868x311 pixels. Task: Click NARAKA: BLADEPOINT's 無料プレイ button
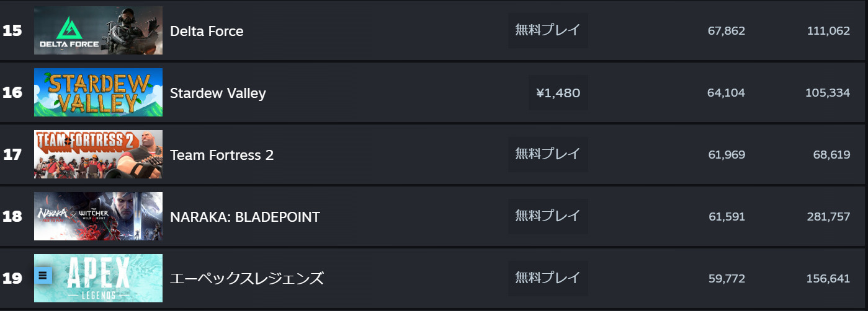point(548,216)
